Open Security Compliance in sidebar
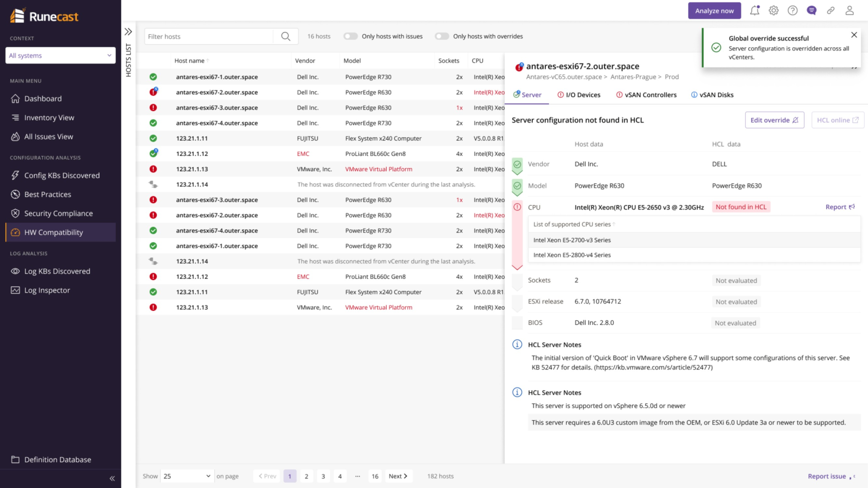The height and width of the screenshot is (488, 868). coord(58,213)
